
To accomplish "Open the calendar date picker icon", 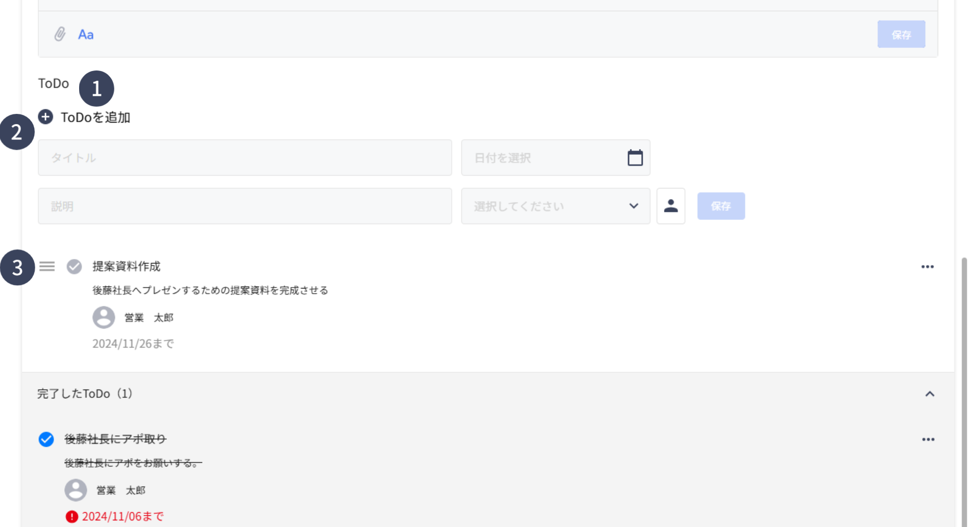I will pos(635,158).
